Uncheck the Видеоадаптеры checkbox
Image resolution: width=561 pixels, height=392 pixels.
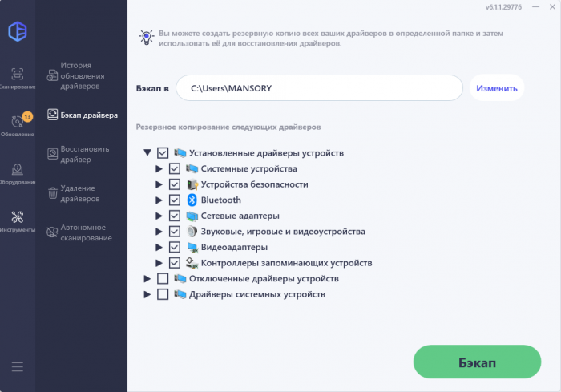click(x=175, y=247)
